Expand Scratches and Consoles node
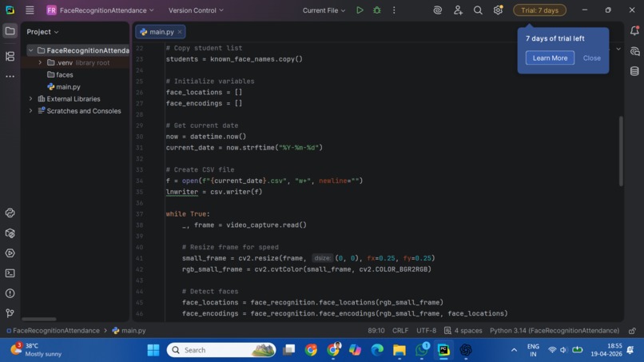644x362 pixels. [31, 111]
